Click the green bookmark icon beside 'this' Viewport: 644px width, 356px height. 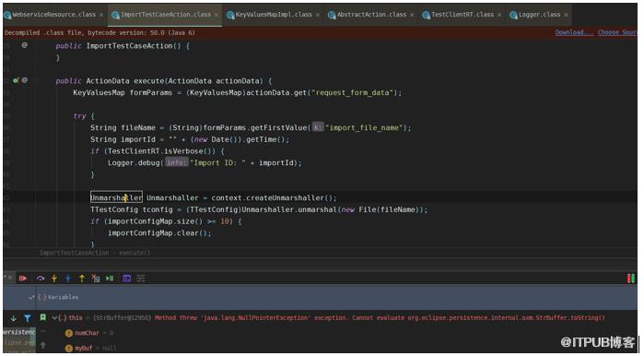pyautogui.click(x=42, y=317)
